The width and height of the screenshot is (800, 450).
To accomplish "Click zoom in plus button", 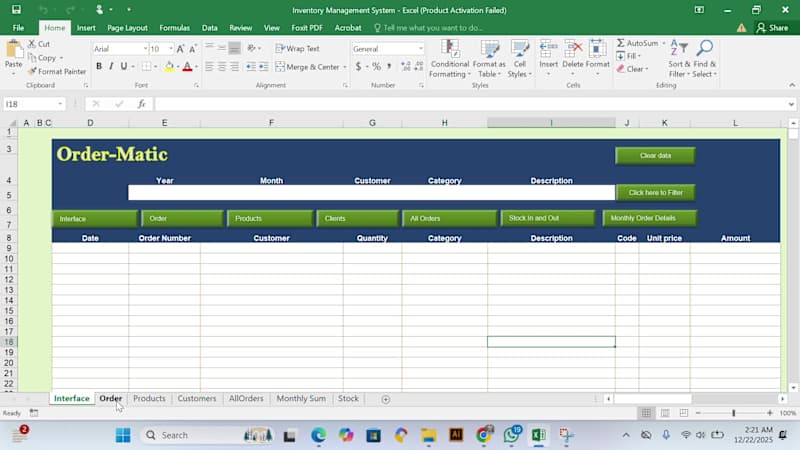I will pyautogui.click(x=769, y=413).
